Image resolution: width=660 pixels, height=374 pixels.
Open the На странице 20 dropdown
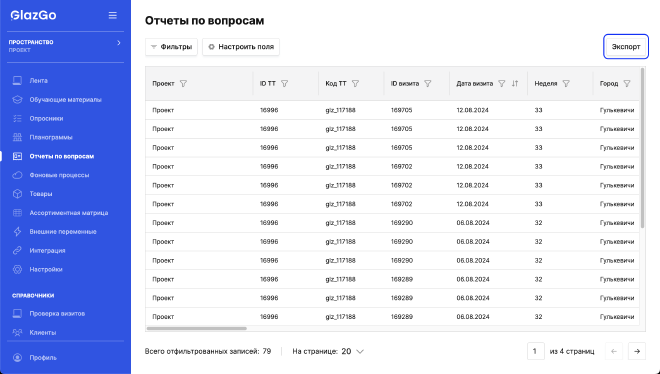(353, 351)
